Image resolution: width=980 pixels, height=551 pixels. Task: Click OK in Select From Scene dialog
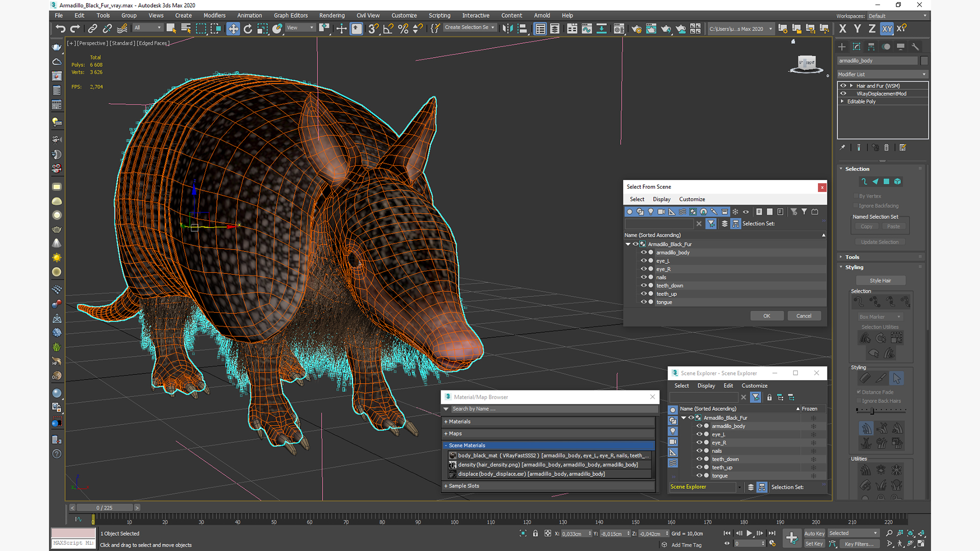tap(767, 316)
